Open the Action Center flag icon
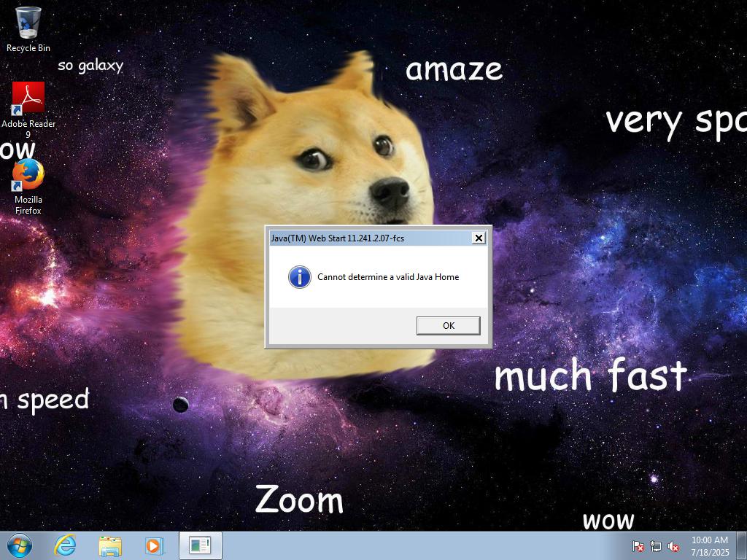This screenshot has height=560, width=747. click(638, 546)
